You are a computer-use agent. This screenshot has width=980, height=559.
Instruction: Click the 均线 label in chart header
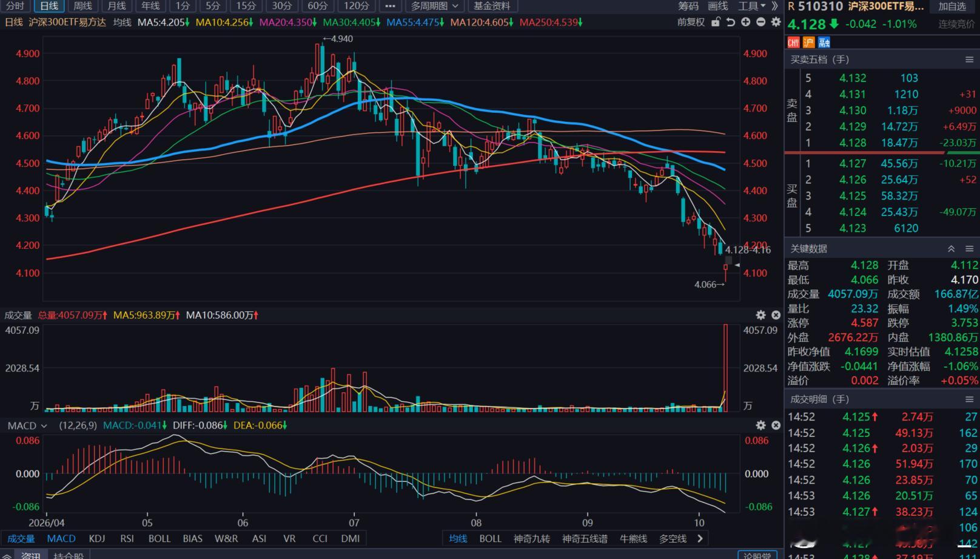click(122, 22)
